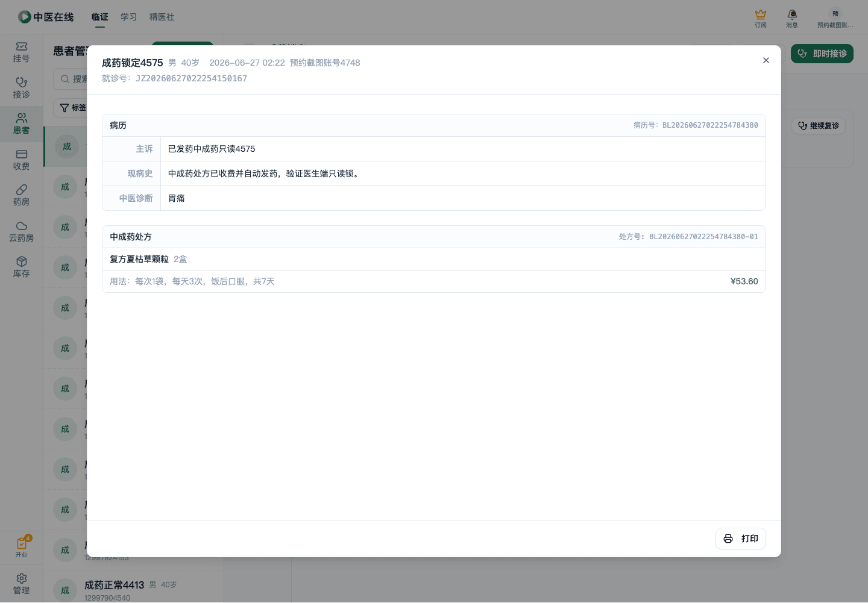
Task: Open the 库存 inventory sidebar icon
Action: pyautogui.click(x=21, y=267)
